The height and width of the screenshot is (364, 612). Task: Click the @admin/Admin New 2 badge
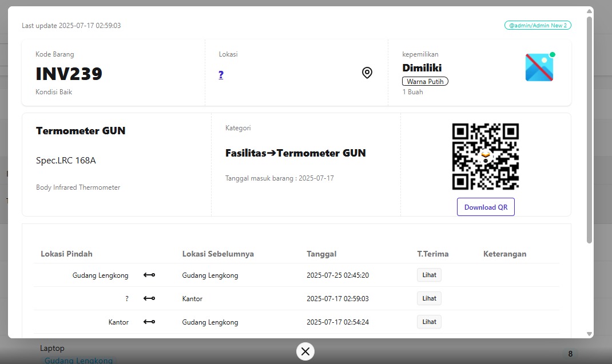538,25
